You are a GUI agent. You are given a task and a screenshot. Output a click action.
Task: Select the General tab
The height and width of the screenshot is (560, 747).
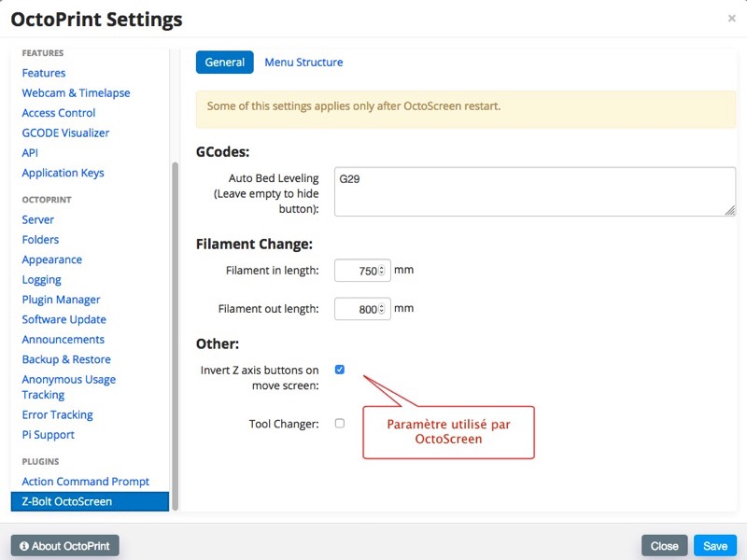(x=224, y=63)
